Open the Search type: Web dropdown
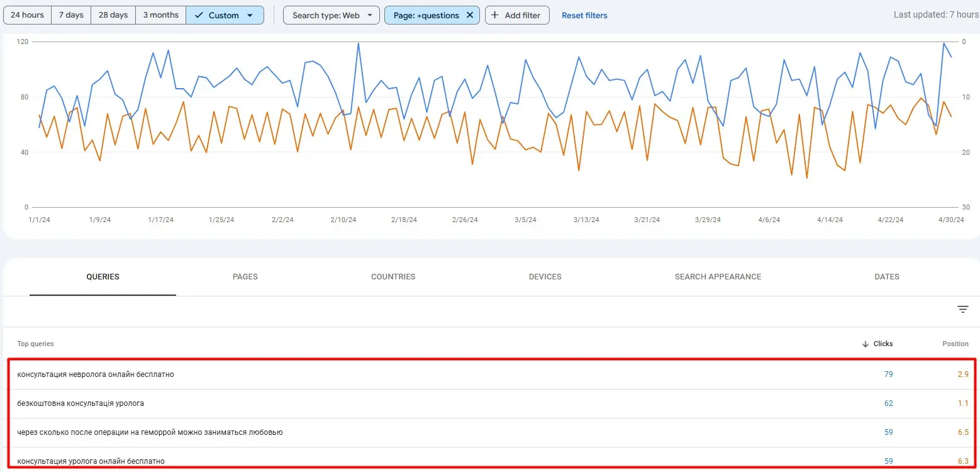The image size is (980, 472). coord(331,15)
